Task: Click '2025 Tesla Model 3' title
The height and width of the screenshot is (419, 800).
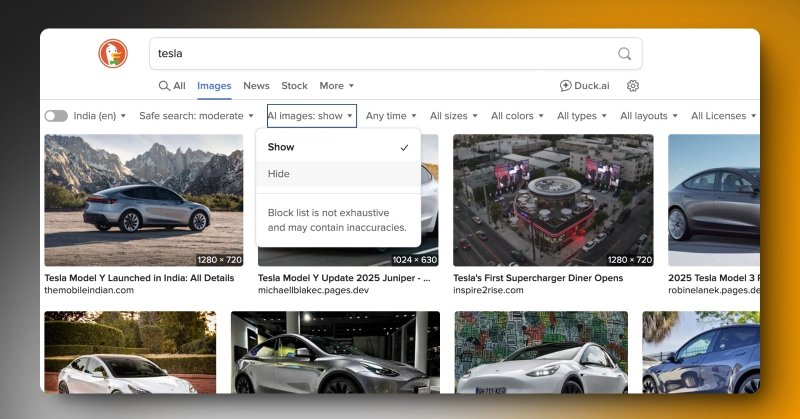Action: coord(714,278)
